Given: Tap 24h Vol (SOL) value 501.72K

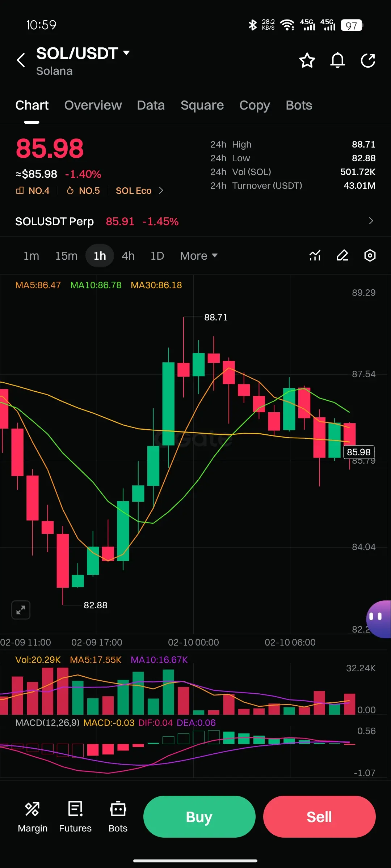Looking at the screenshot, I should click(358, 172).
